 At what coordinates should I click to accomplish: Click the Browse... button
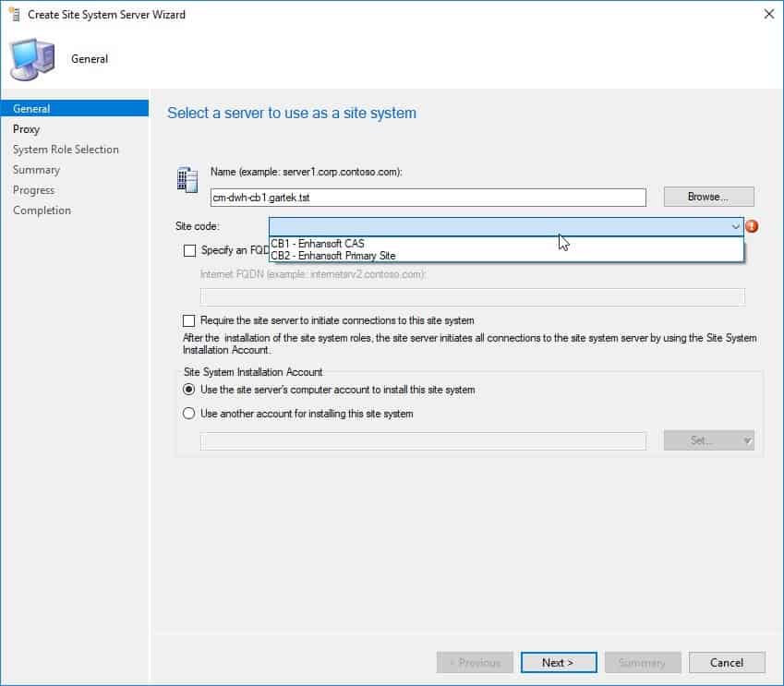708,197
